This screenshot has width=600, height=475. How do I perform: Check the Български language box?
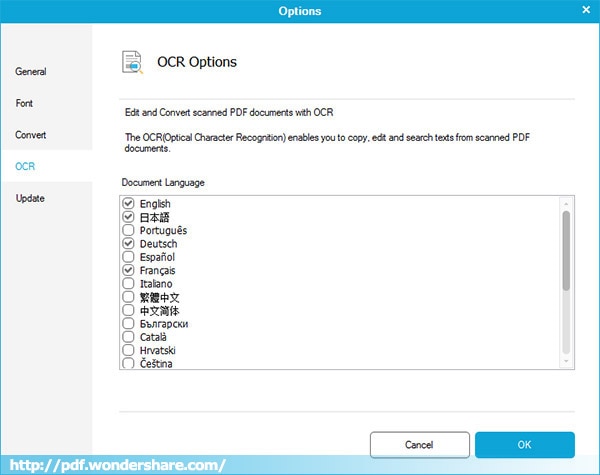[x=128, y=324]
